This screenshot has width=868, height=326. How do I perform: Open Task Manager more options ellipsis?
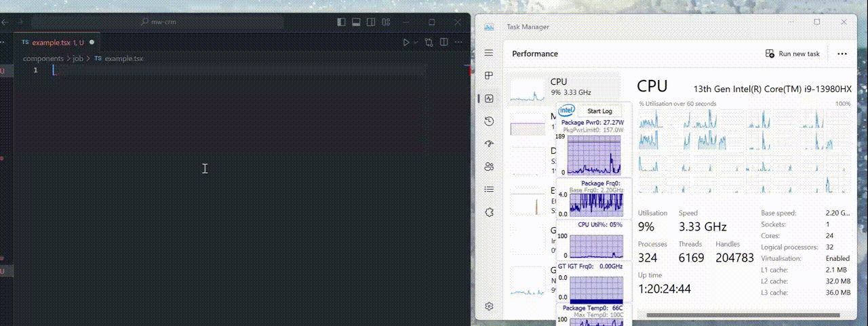click(x=842, y=54)
